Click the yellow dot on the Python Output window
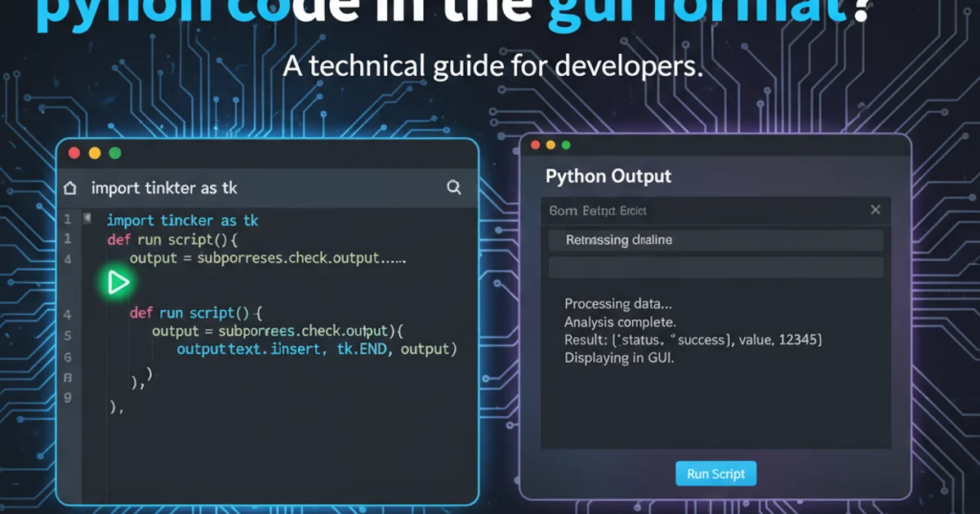Viewport: 980px width, 514px height. [x=550, y=145]
